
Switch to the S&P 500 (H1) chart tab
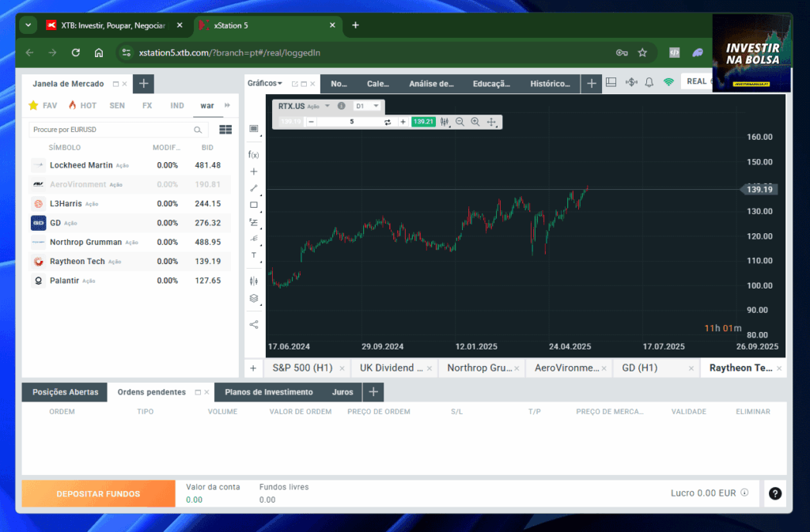pyautogui.click(x=302, y=368)
